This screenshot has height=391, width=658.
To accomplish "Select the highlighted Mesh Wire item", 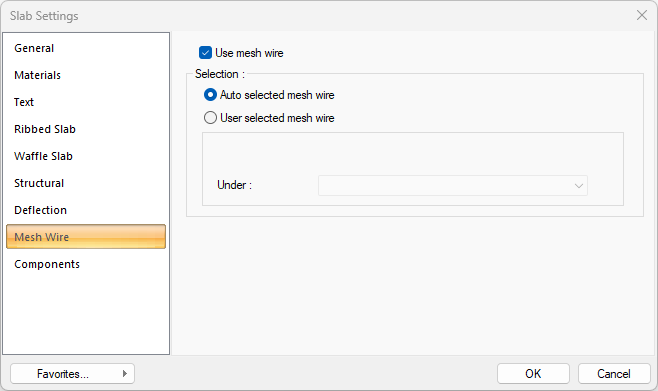I will (x=86, y=237).
